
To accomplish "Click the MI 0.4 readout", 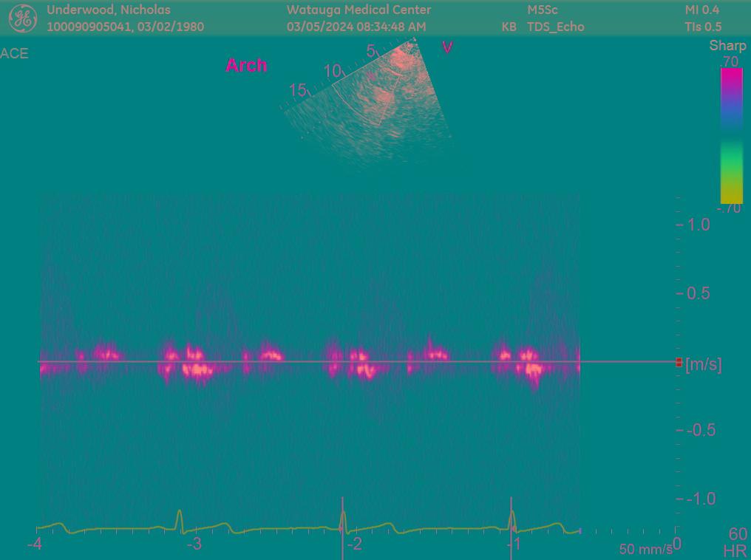I will pos(701,10).
